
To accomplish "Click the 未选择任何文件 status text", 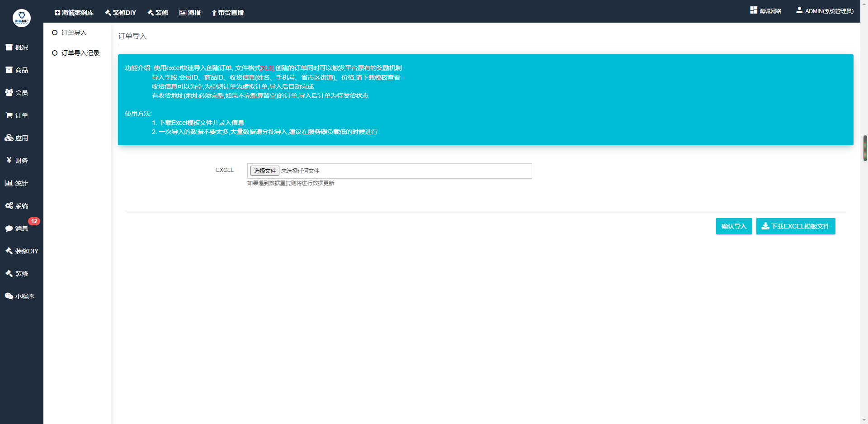I will pos(300,171).
